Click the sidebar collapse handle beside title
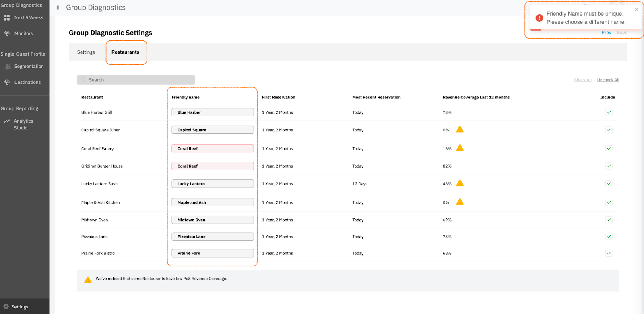The height and width of the screenshot is (314, 644). [x=57, y=8]
